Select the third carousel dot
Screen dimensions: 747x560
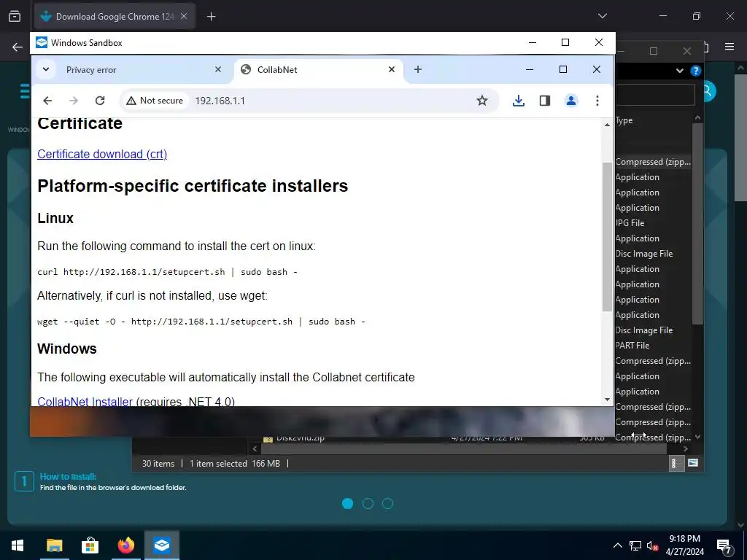tap(388, 503)
